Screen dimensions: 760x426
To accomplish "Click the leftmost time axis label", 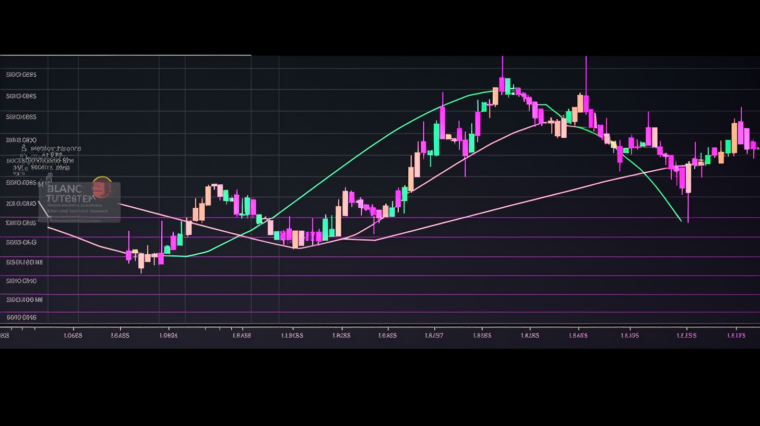I will click(x=5, y=336).
